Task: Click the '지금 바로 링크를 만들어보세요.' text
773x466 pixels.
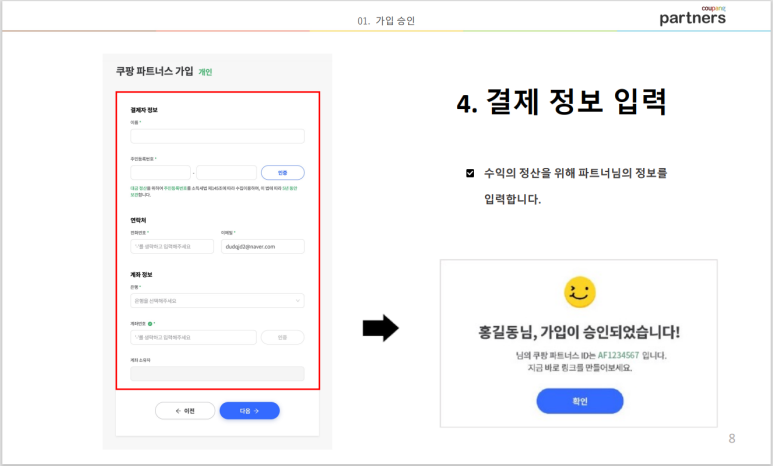Action: (580, 368)
